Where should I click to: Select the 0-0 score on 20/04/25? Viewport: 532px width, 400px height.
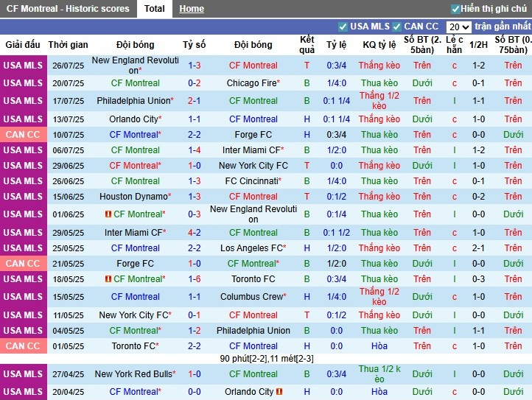pyautogui.click(x=195, y=391)
